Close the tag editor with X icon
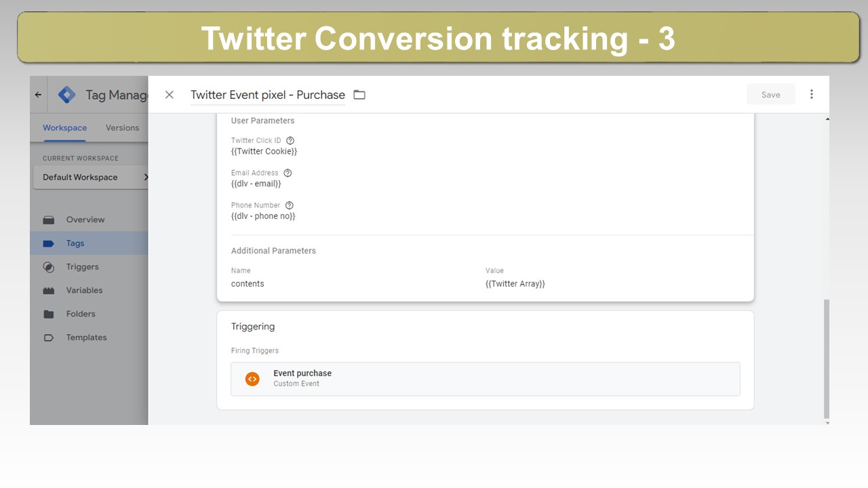This screenshot has height=488, width=868. (170, 95)
